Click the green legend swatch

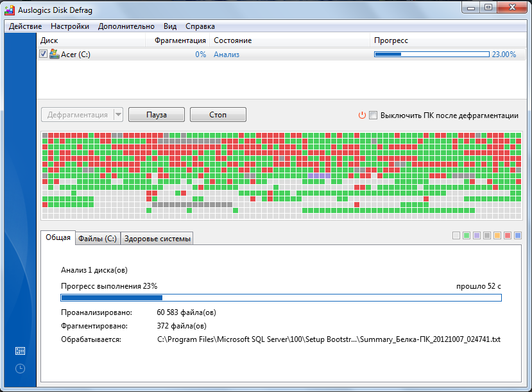pos(467,235)
